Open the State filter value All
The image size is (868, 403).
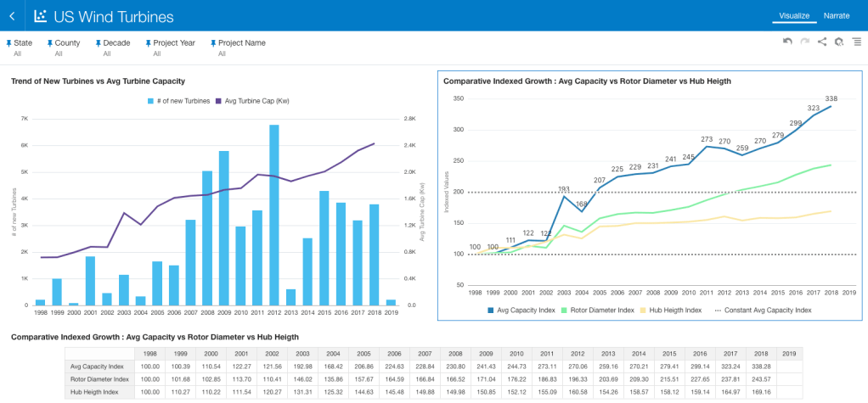coord(18,53)
